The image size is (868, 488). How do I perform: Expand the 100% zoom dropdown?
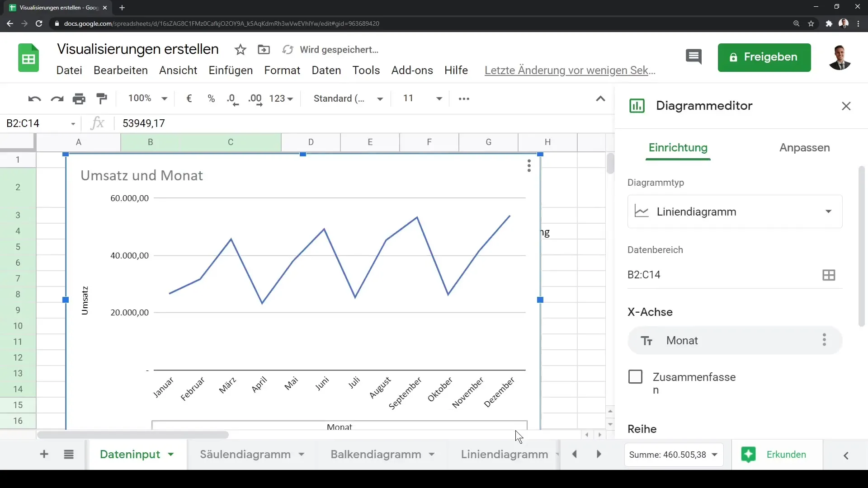point(148,99)
